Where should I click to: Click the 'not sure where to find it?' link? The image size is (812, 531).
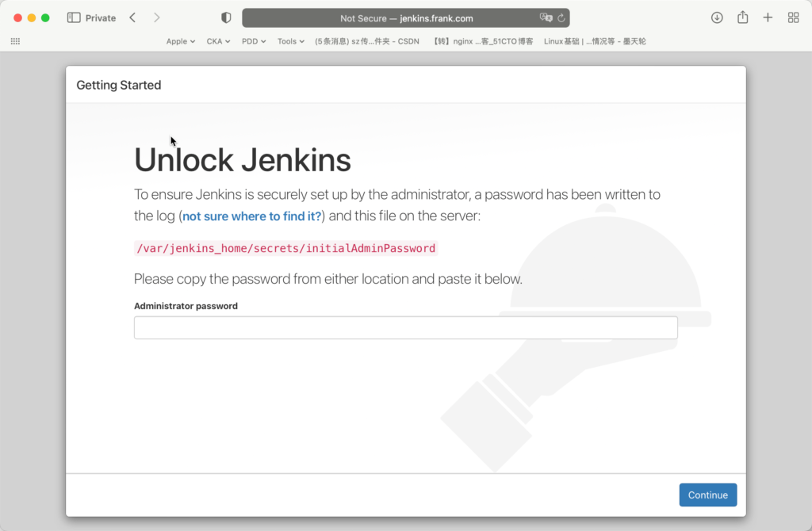[x=251, y=216]
